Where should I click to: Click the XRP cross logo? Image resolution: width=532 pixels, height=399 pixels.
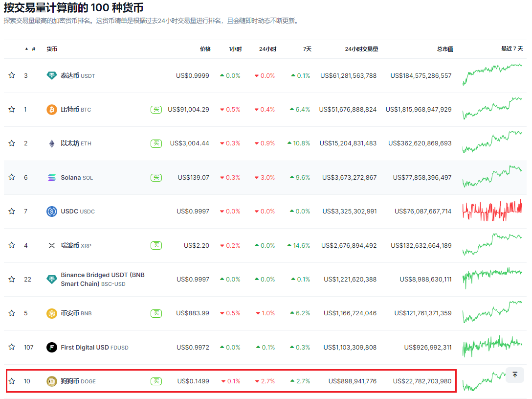[x=51, y=245]
